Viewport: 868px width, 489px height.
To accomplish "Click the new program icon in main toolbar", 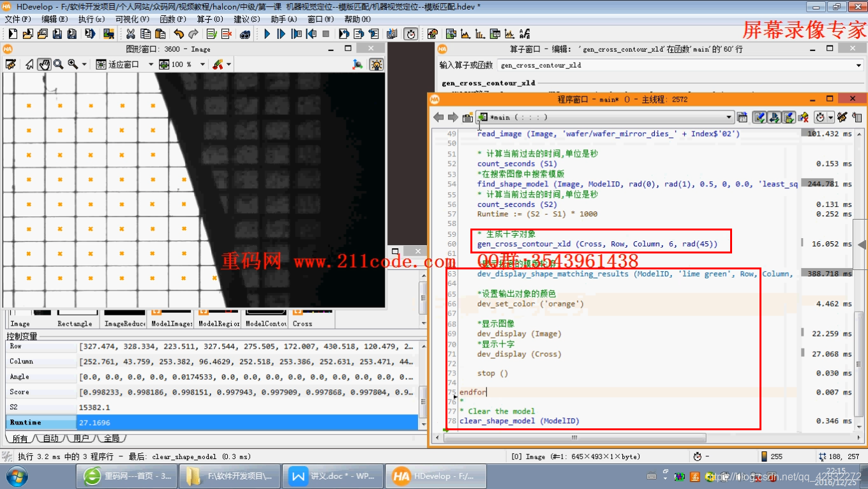I will point(12,34).
